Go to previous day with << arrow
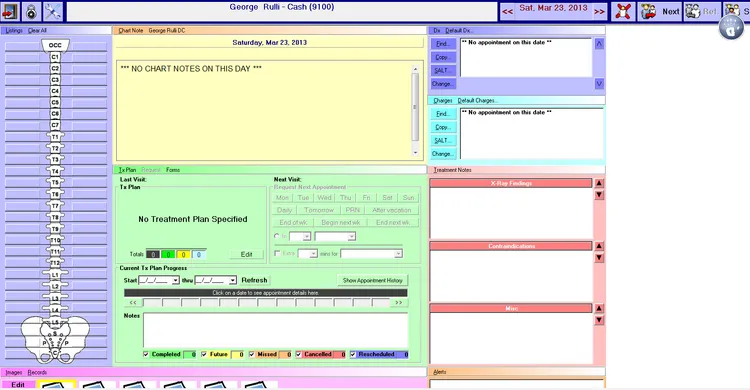The height and width of the screenshot is (390, 750). coord(507,12)
